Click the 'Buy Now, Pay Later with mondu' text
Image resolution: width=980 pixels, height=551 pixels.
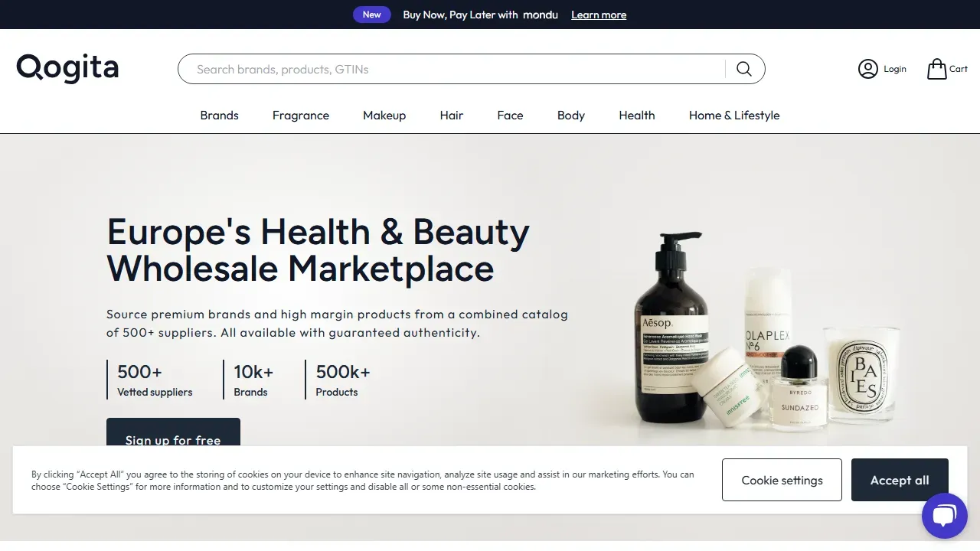click(x=481, y=15)
